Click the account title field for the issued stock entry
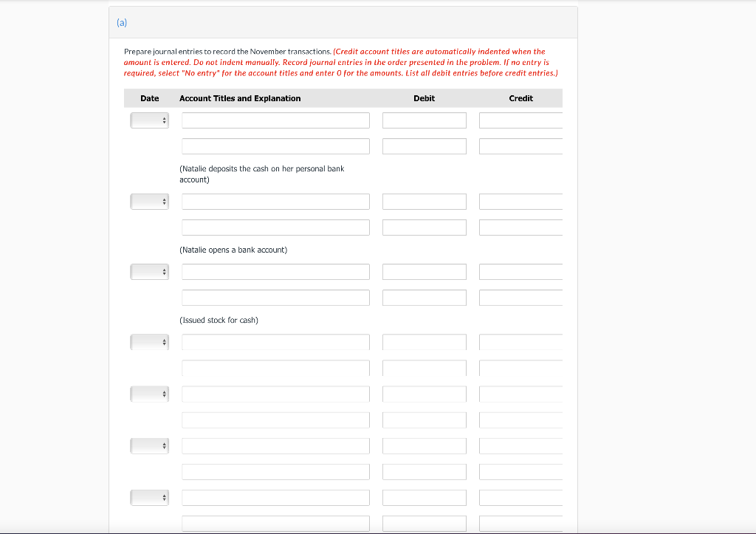 [275, 271]
